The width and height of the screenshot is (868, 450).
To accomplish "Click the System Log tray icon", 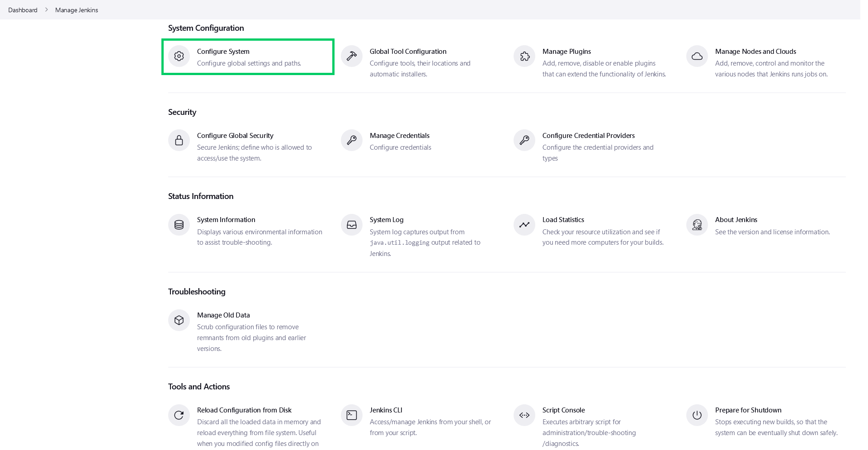I will (352, 225).
